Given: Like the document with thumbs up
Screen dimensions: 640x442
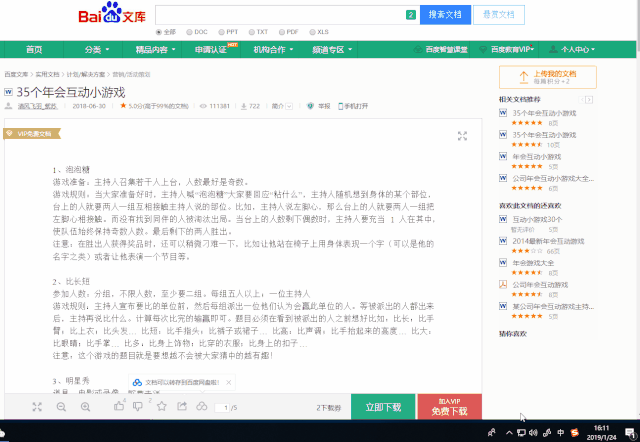Looking at the screenshot, I should 119,406.
